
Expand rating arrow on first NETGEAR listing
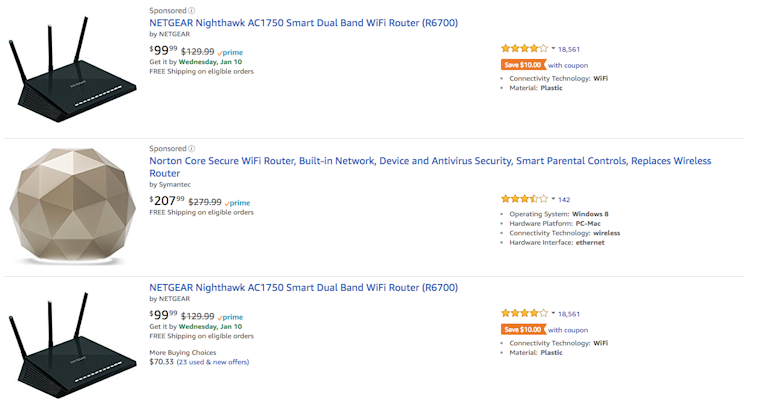(x=553, y=48)
